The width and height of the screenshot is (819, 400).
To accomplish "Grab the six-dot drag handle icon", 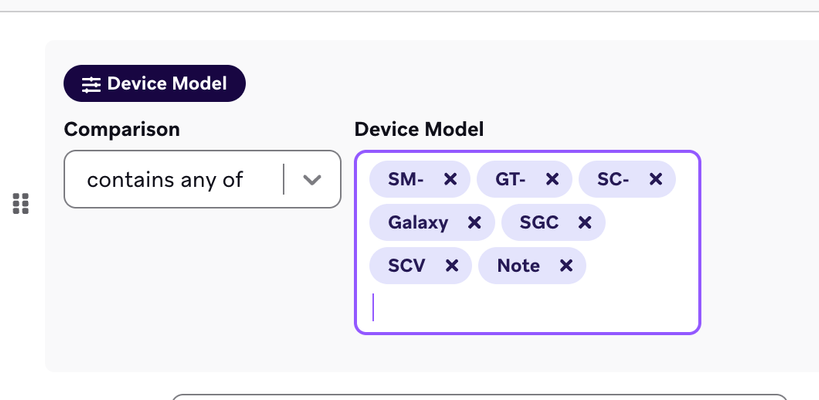I will (x=21, y=204).
